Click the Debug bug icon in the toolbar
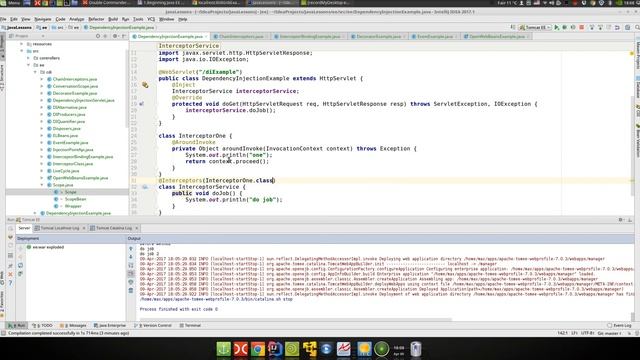 point(564,27)
